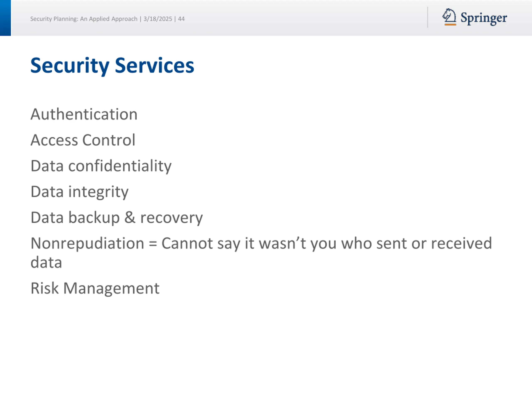532x399 pixels.
Task: Click the header text Security Planning: An Applied Approach
Action: (x=84, y=19)
